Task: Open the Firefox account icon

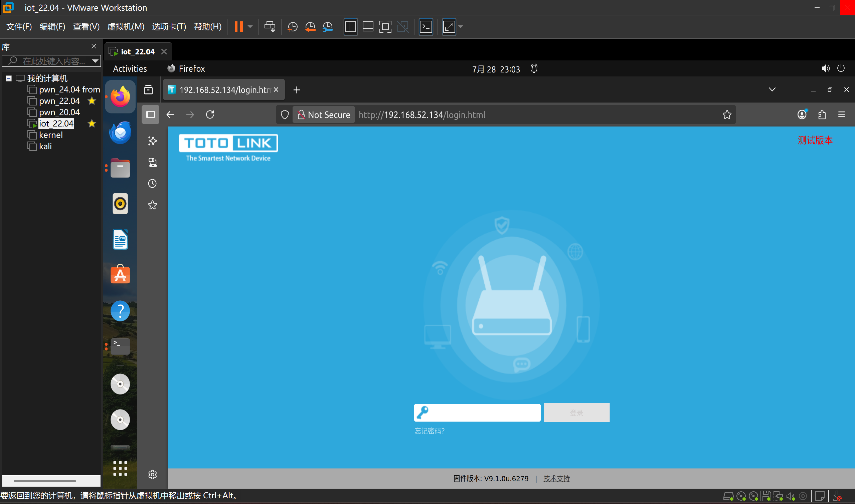Action: pyautogui.click(x=802, y=114)
